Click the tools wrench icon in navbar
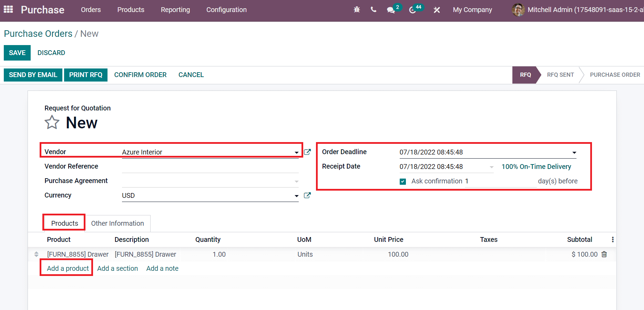This screenshot has height=310, width=644. tap(437, 10)
